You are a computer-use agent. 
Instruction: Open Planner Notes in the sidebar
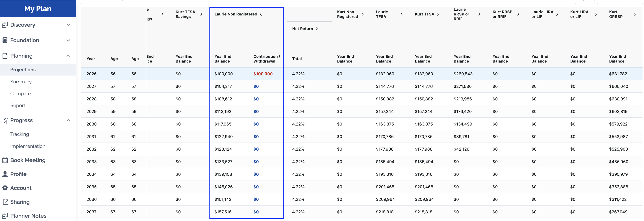[x=28, y=216]
